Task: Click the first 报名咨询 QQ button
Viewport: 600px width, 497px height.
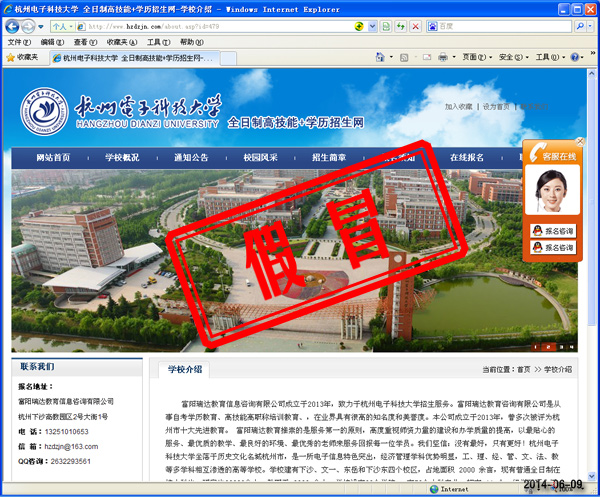Action: click(x=553, y=231)
